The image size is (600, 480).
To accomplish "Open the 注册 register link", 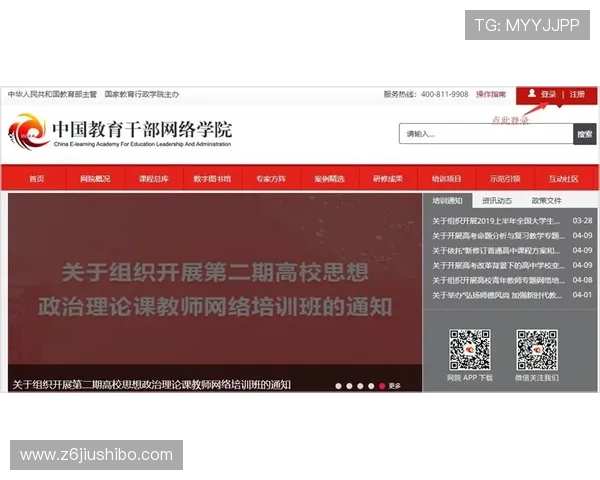I will 577,94.
